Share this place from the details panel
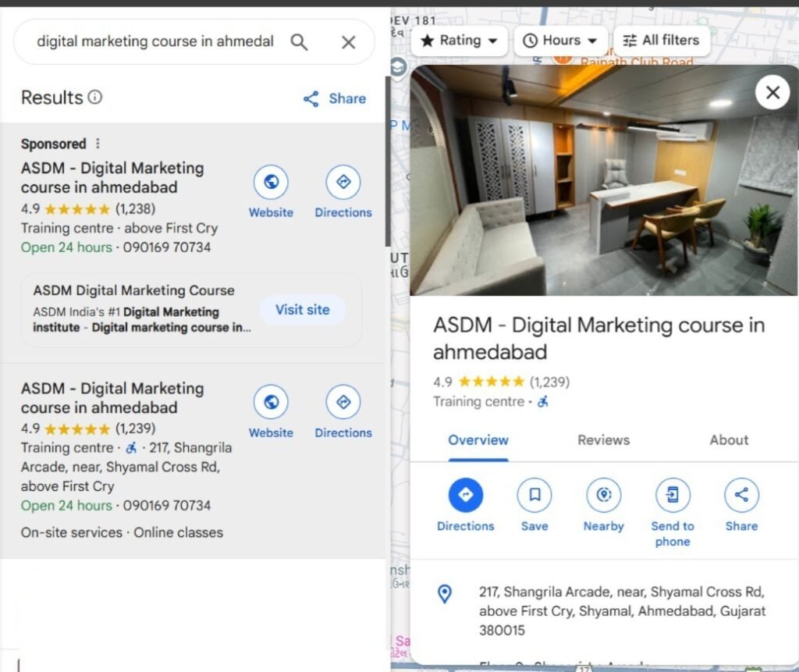 [x=741, y=505]
